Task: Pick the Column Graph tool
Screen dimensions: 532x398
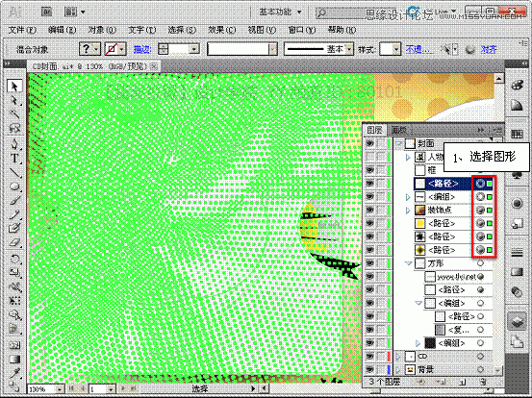Action: tap(14, 330)
